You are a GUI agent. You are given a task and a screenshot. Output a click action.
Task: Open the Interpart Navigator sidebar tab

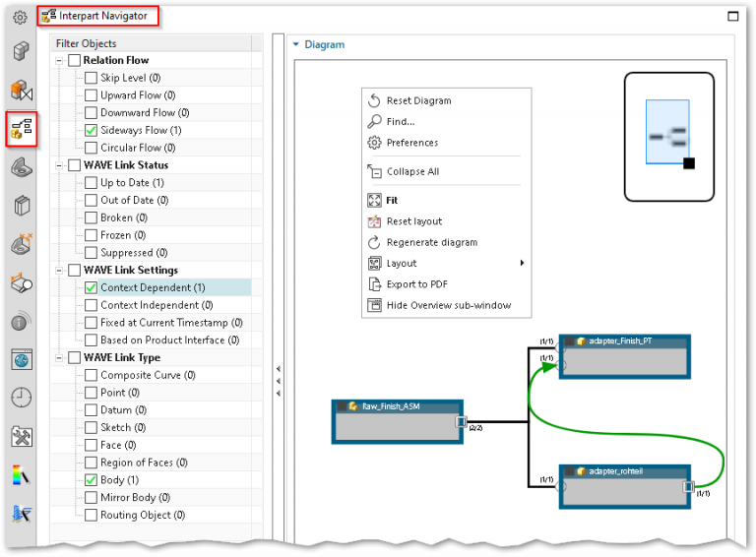tap(21, 130)
